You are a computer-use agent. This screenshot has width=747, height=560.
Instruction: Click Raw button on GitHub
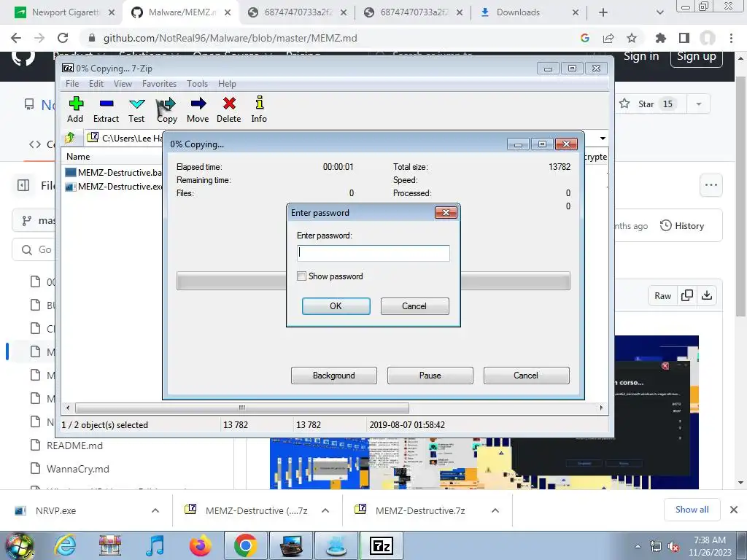point(662,296)
